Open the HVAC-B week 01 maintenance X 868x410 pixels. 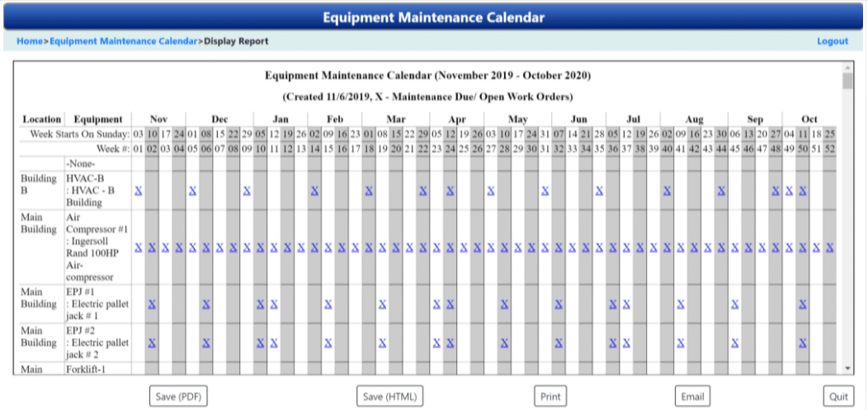click(139, 191)
